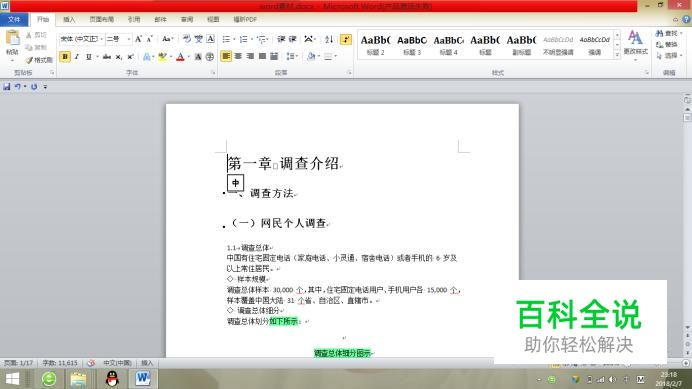Image resolution: width=692 pixels, height=389 pixels.
Task: Apply the 标题 2 heading style
Action: 375,45
